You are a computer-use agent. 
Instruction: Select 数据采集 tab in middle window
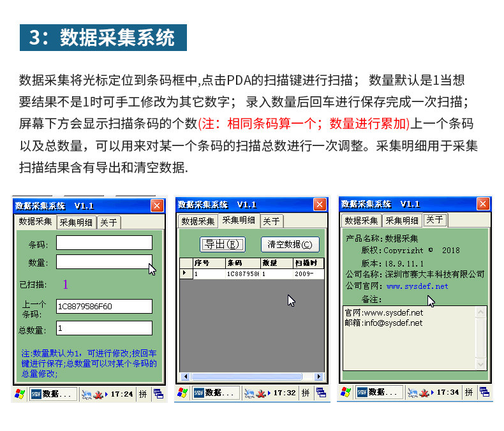(198, 221)
